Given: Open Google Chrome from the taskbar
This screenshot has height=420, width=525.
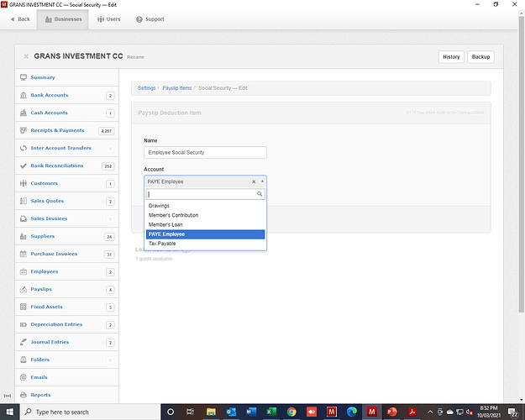Looking at the screenshot, I should click(291, 412).
